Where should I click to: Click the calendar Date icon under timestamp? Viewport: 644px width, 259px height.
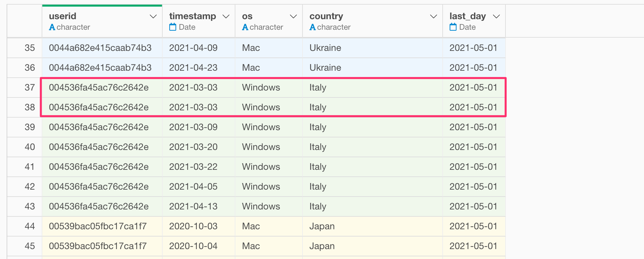(x=173, y=27)
